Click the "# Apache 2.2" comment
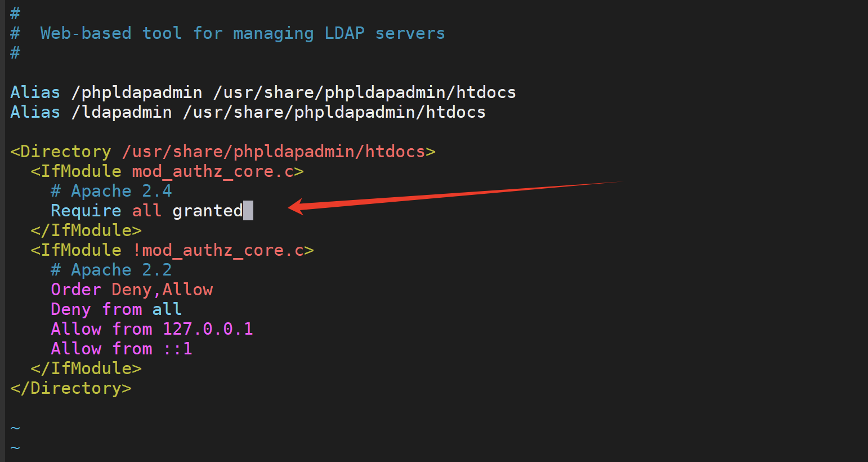Screen dimensions: 868x462 pos(111,270)
